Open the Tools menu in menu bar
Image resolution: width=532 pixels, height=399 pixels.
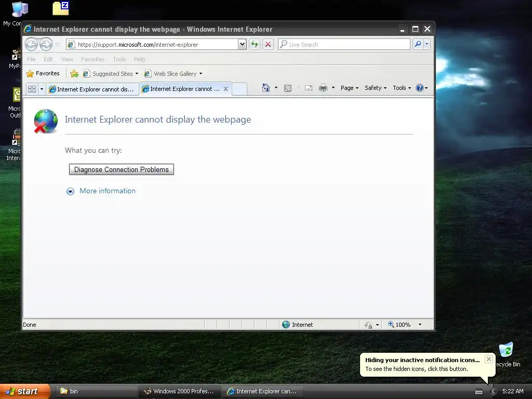(119, 59)
